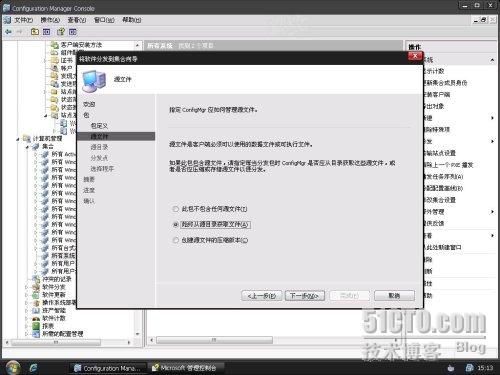This screenshot has height=375, width=500.
Task: Click 导出对象 action in actions pane
Action: point(434,106)
